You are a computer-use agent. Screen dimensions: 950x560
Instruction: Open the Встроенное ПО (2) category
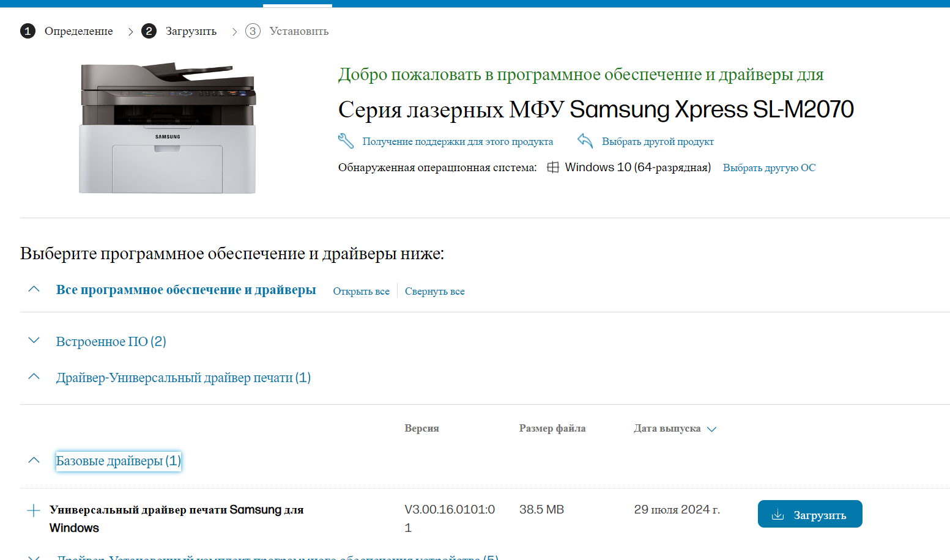pos(111,341)
